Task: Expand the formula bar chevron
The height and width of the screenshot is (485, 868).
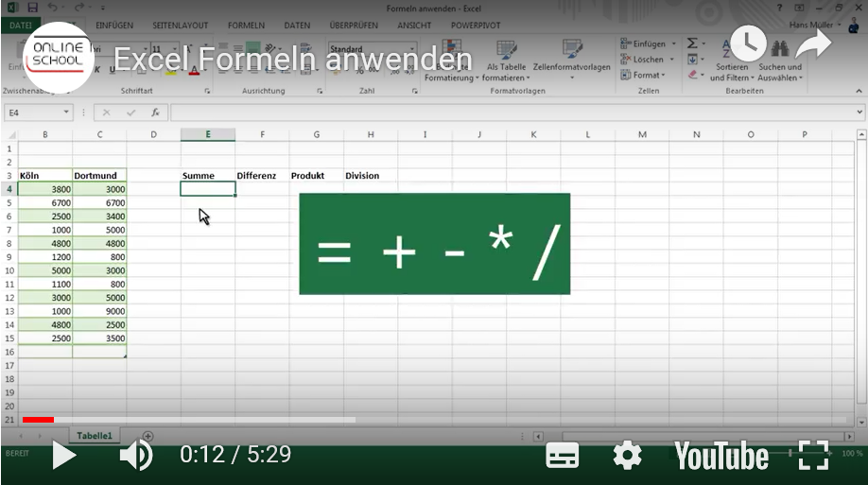Action: coord(859,112)
